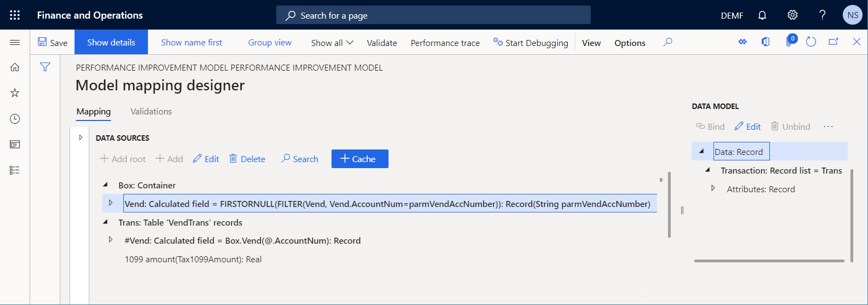This screenshot has width=868, height=305.
Task: Click the Search for a page box
Action: tap(433, 15)
